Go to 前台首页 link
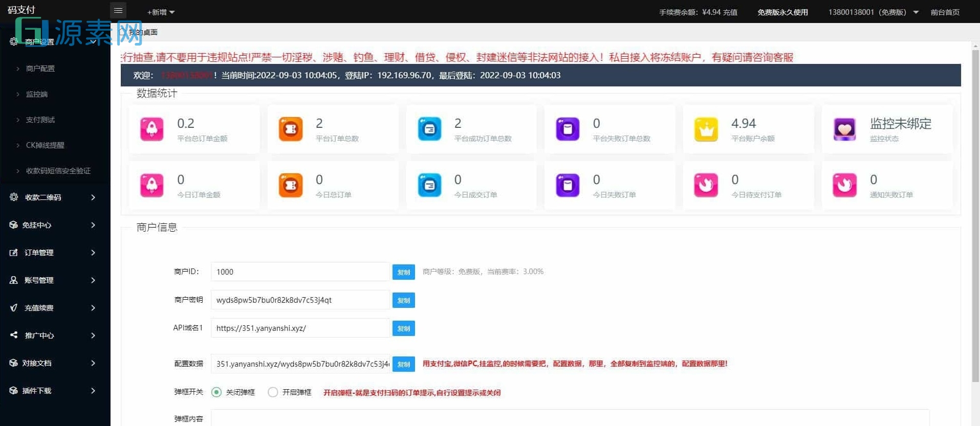The height and width of the screenshot is (426, 980). [x=945, y=12]
